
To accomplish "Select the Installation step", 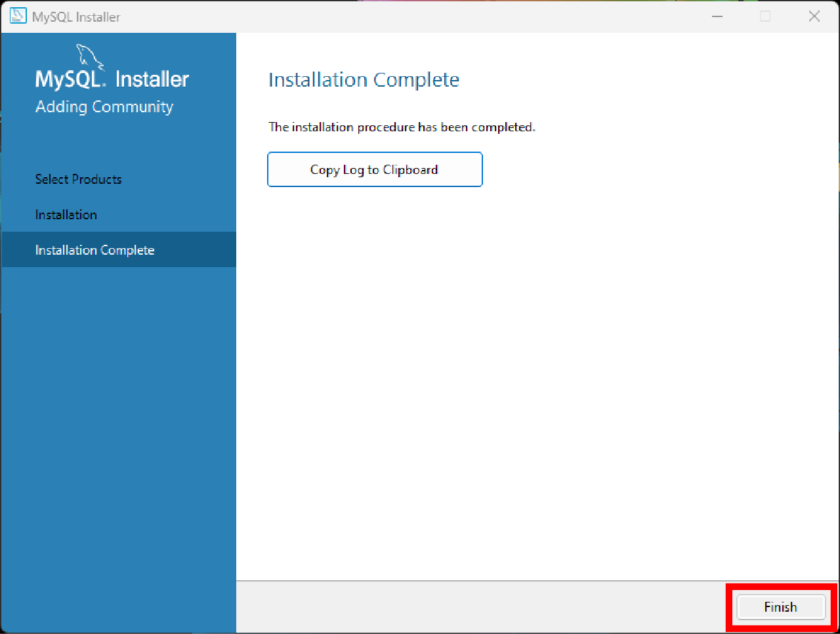I will tap(66, 215).
